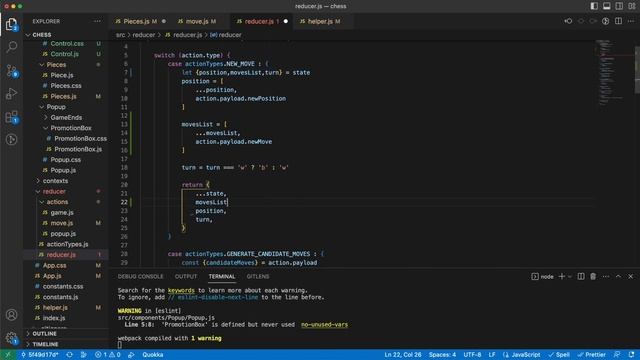The width and height of the screenshot is (640, 360).
Task: Open Explorer more actions ellipsis
Action: pos(97,21)
